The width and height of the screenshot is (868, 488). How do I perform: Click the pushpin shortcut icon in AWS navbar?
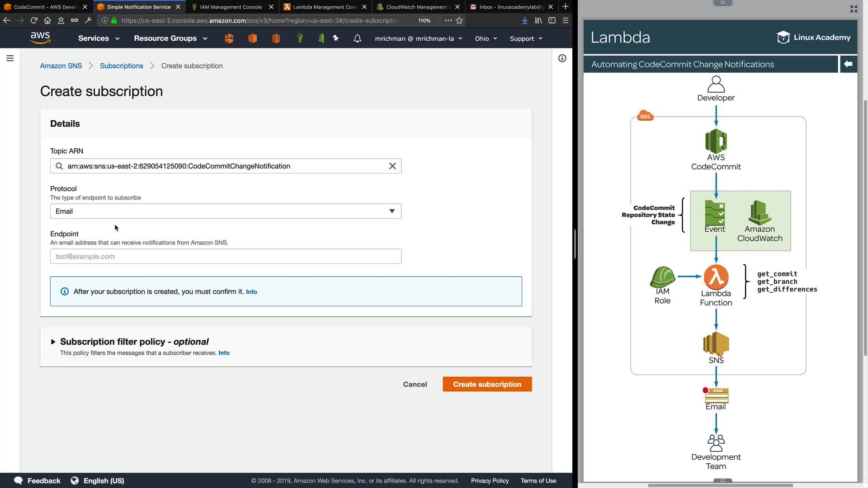(x=336, y=38)
